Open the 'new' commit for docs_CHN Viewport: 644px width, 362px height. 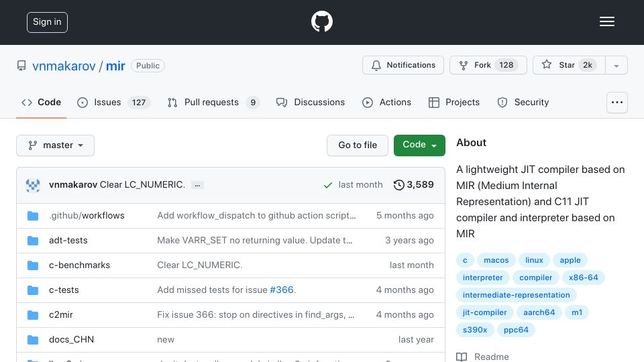point(166,340)
